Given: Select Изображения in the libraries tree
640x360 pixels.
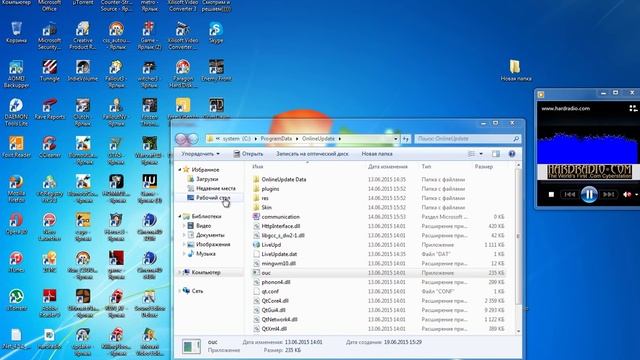Looking at the screenshot, I should 213,244.
